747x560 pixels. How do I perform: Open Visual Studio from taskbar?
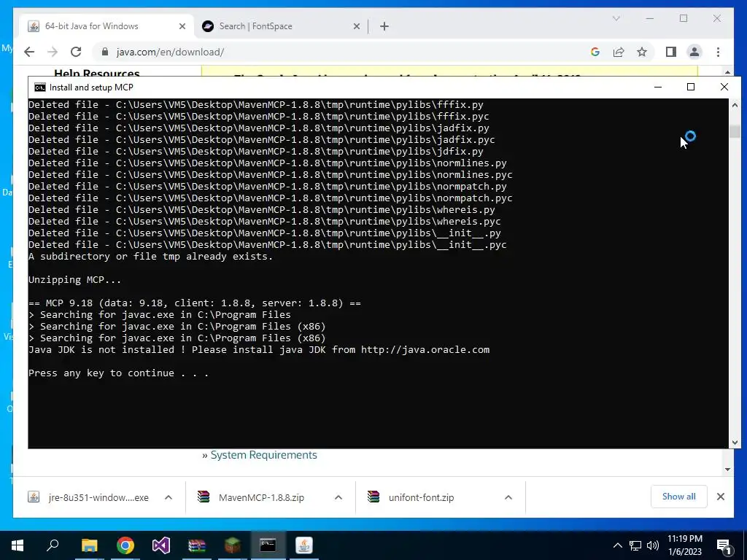click(x=161, y=545)
